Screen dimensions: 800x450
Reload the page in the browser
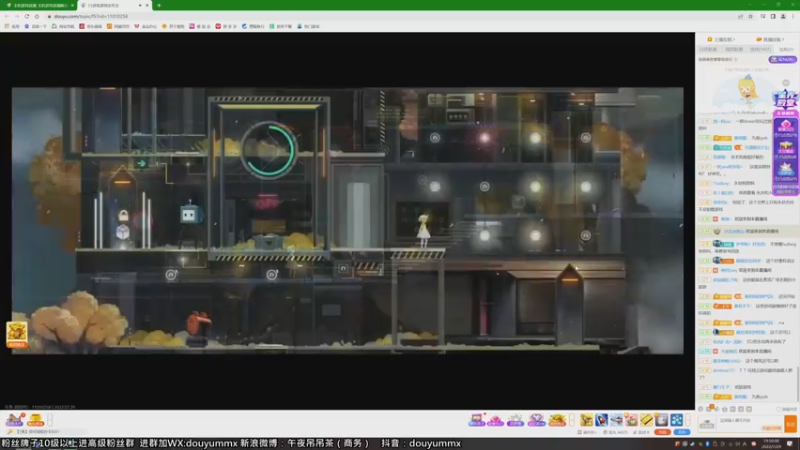[27, 16]
